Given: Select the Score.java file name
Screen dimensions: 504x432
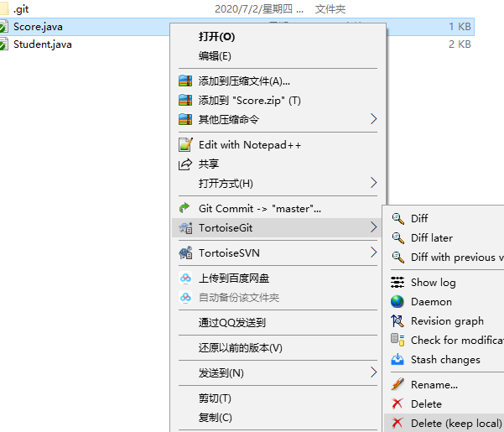Looking at the screenshot, I should (x=38, y=26).
